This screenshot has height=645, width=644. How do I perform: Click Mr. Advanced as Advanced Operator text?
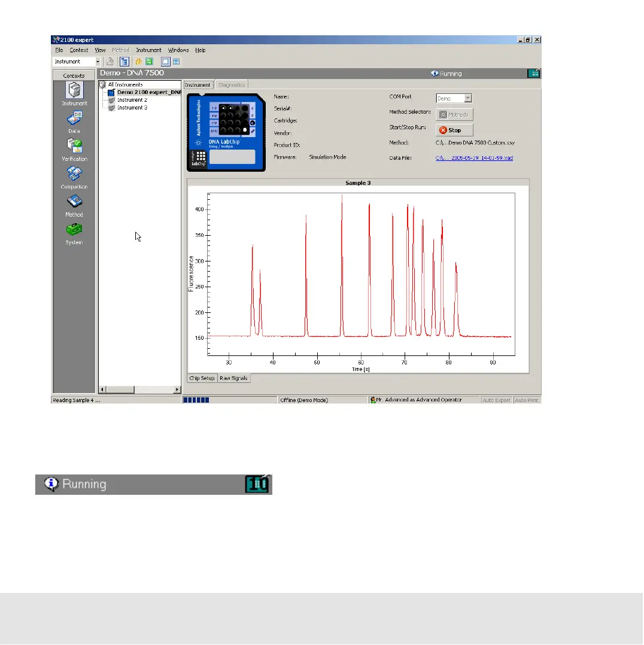419,400
